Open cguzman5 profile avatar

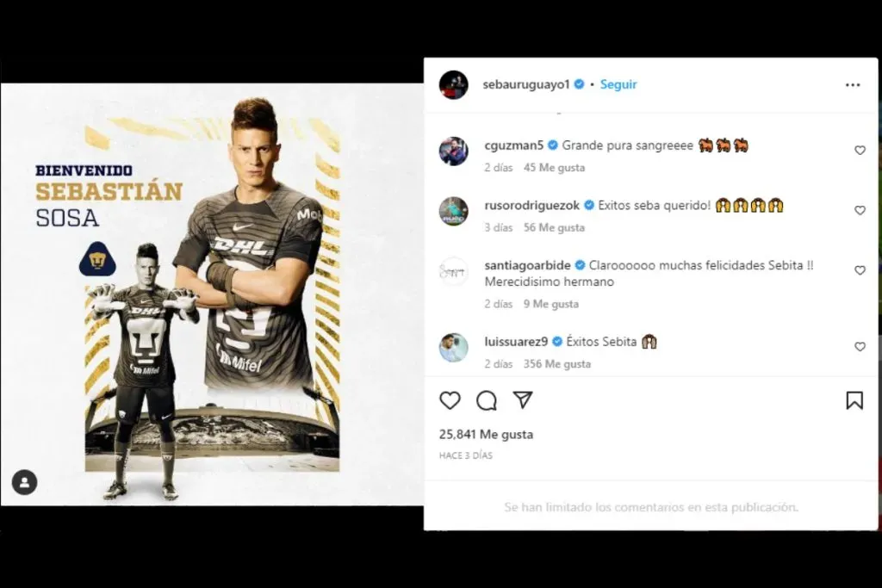point(453,151)
